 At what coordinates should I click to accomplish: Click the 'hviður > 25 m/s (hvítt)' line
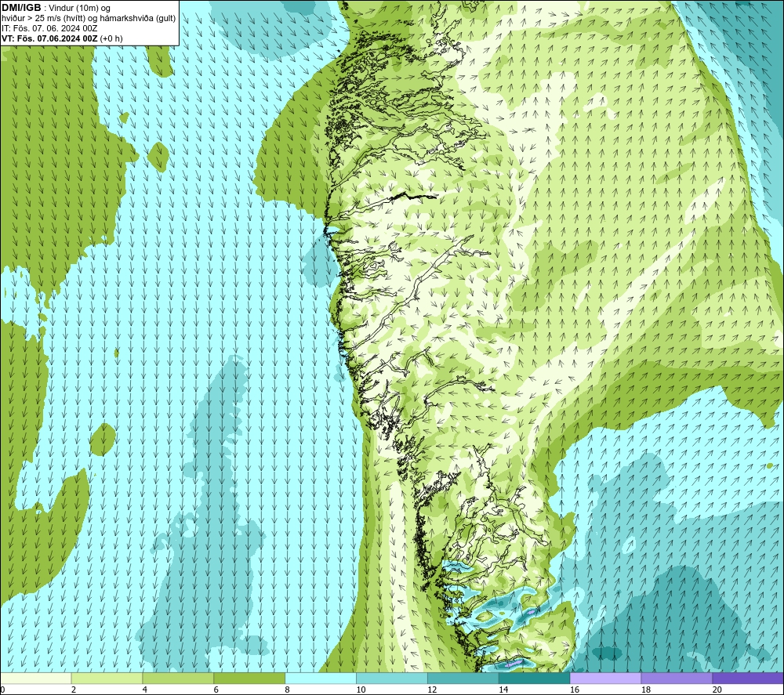point(43,19)
